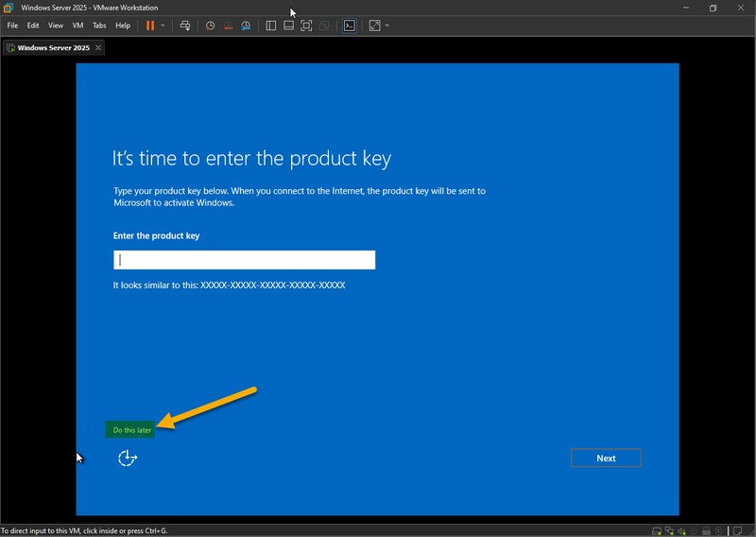756x537 pixels.
Task: Click the sound card status icon
Action: tap(681, 531)
